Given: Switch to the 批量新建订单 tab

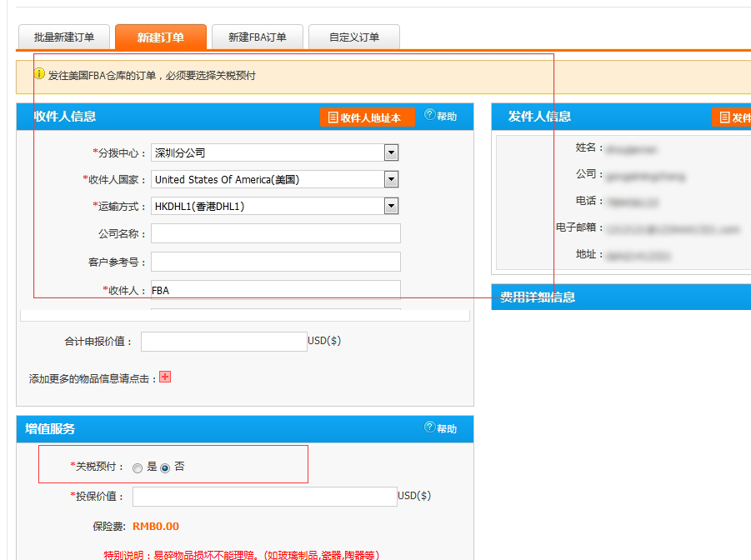Looking at the screenshot, I should point(64,37).
